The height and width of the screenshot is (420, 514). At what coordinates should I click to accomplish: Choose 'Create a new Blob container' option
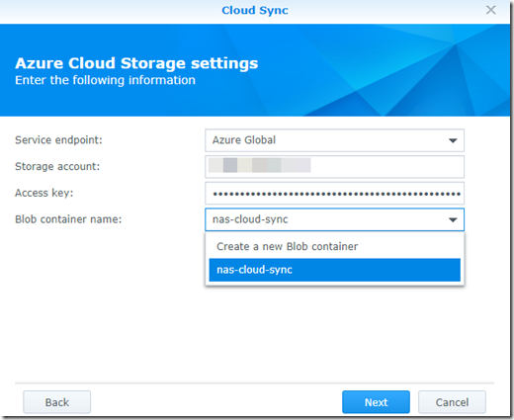tap(334, 247)
